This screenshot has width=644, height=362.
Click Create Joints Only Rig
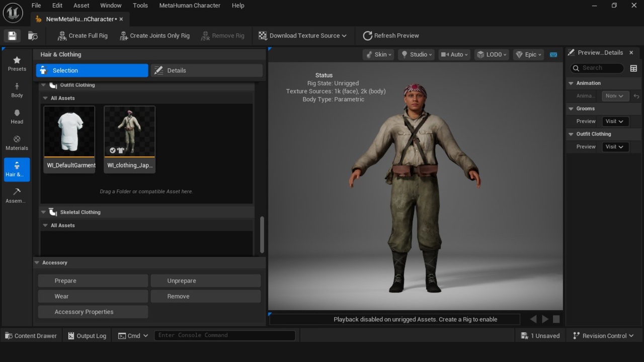coord(154,36)
